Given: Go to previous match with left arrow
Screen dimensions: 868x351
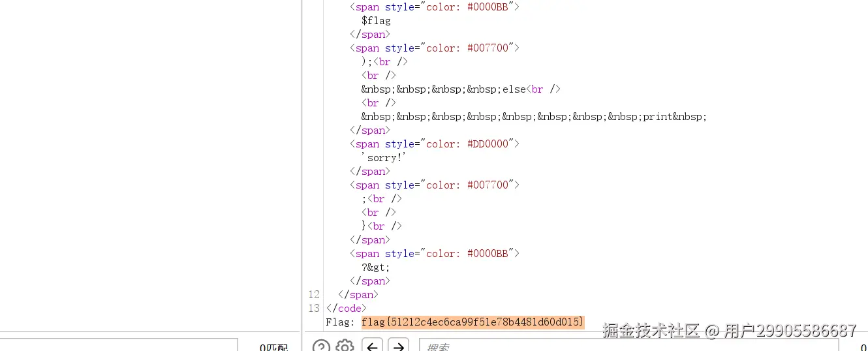Looking at the screenshot, I should [x=372, y=346].
